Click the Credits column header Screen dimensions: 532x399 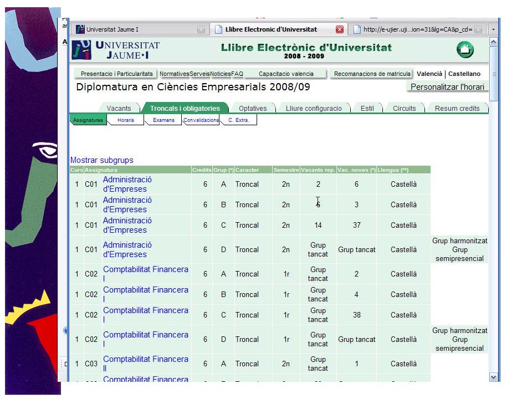[202, 170]
